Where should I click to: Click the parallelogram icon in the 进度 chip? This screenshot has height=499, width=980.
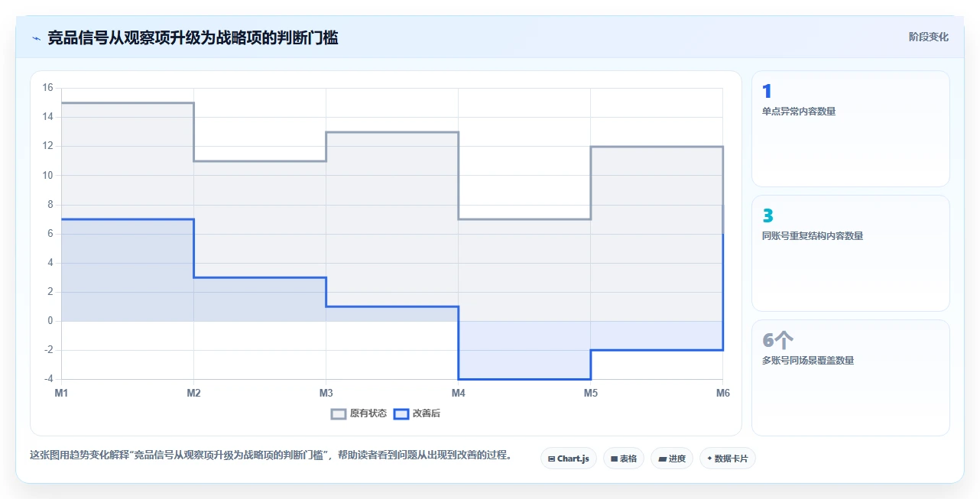click(x=662, y=459)
